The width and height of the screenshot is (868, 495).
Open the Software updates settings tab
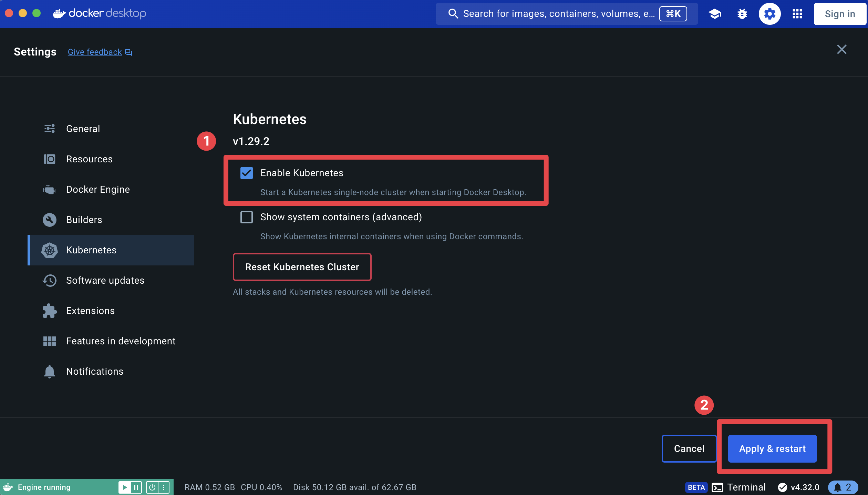pos(111,280)
